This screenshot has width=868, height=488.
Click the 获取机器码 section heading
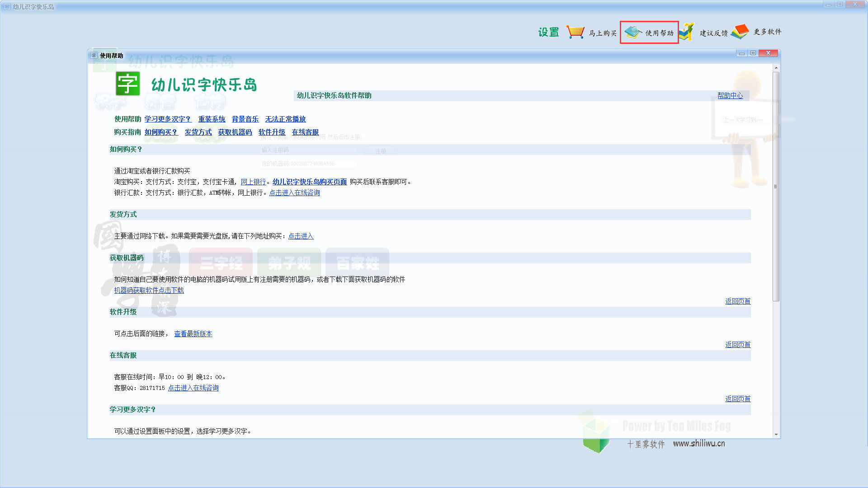[x=127, y=258]
